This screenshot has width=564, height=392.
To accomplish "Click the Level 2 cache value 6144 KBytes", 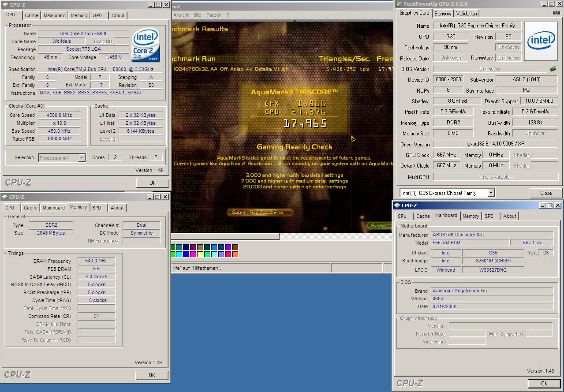I will pyautogui.click(x=140, y=131).
